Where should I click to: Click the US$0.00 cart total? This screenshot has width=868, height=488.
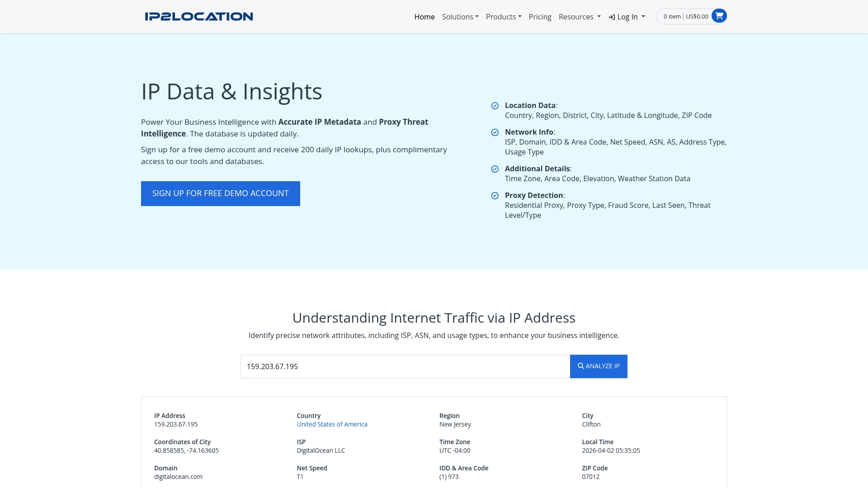click(x=697, y=16)
